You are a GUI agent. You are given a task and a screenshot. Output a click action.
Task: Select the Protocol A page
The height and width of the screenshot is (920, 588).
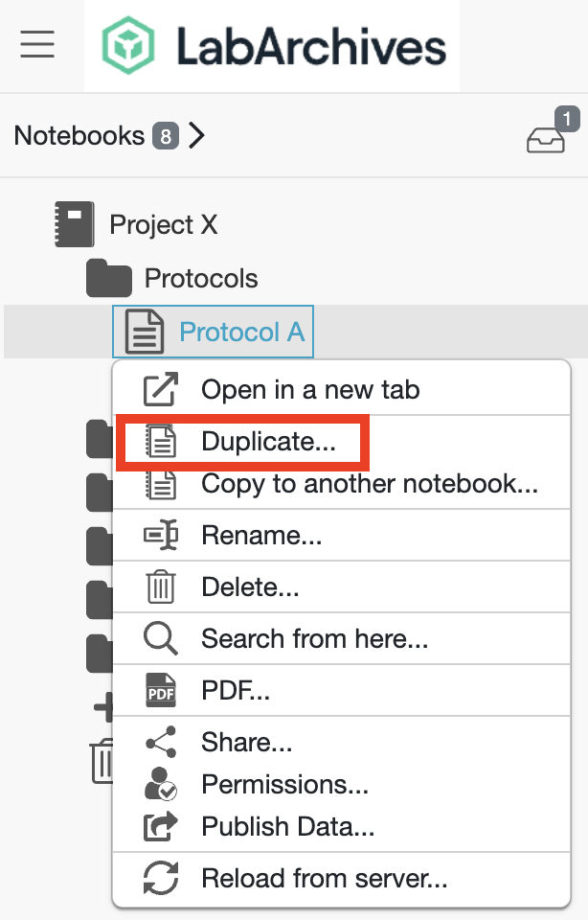tap(240, 333)
